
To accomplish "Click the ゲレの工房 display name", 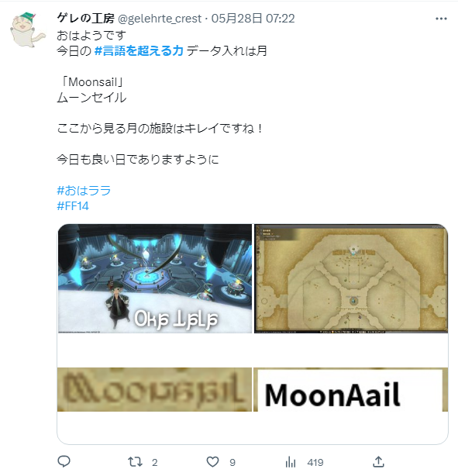I will (x=85, y=19).
